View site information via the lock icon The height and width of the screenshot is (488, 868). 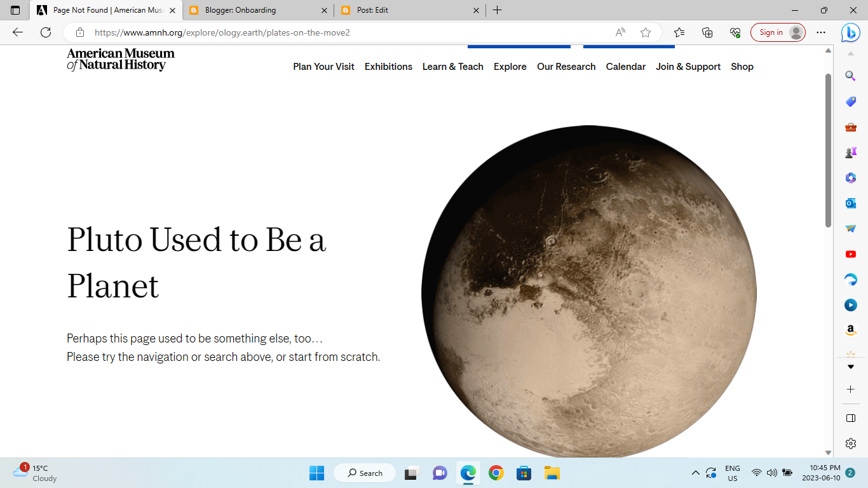80,32
